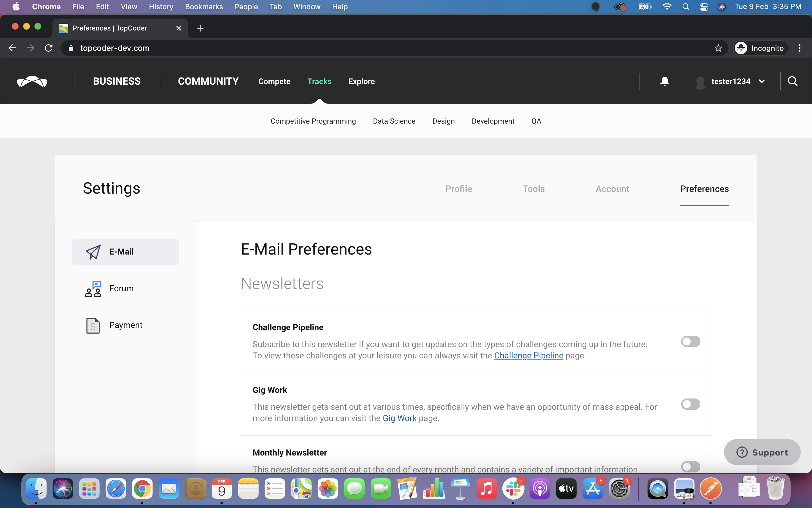Open Photos app in the Dock
This screenshot has width=812, height=508.
click(328, 489)
